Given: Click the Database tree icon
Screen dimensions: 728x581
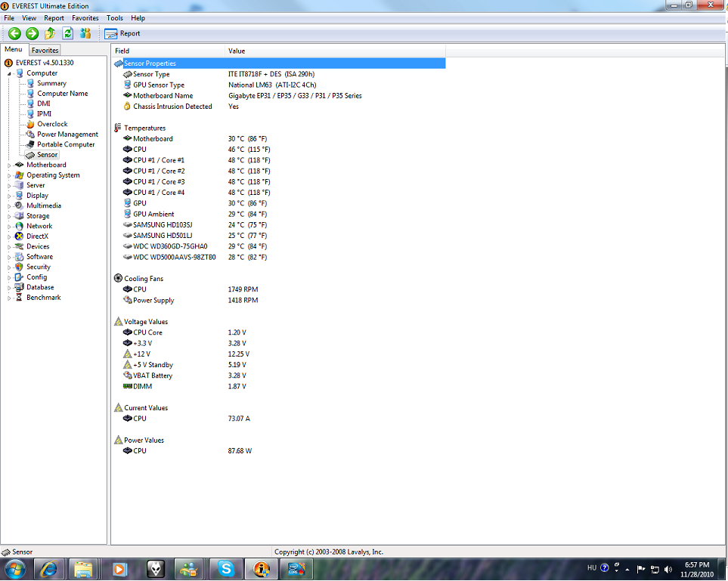Looking at the screenshot, I should click(x=19, y=287).
